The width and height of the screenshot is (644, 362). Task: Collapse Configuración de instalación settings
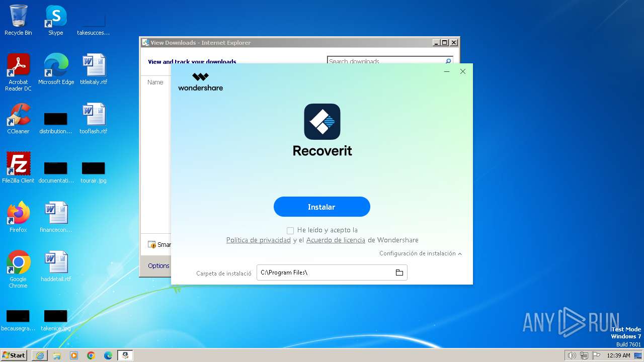[421, 253]
